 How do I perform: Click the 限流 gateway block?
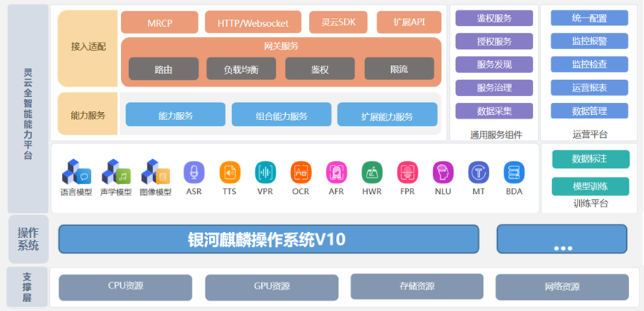399,69
